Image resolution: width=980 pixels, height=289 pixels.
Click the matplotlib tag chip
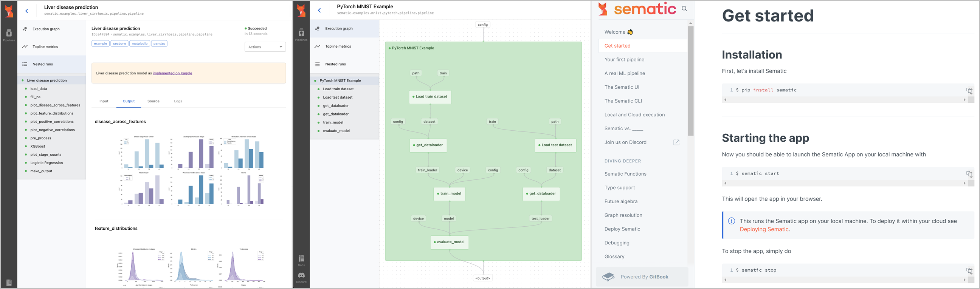click(x=140, y=44)
